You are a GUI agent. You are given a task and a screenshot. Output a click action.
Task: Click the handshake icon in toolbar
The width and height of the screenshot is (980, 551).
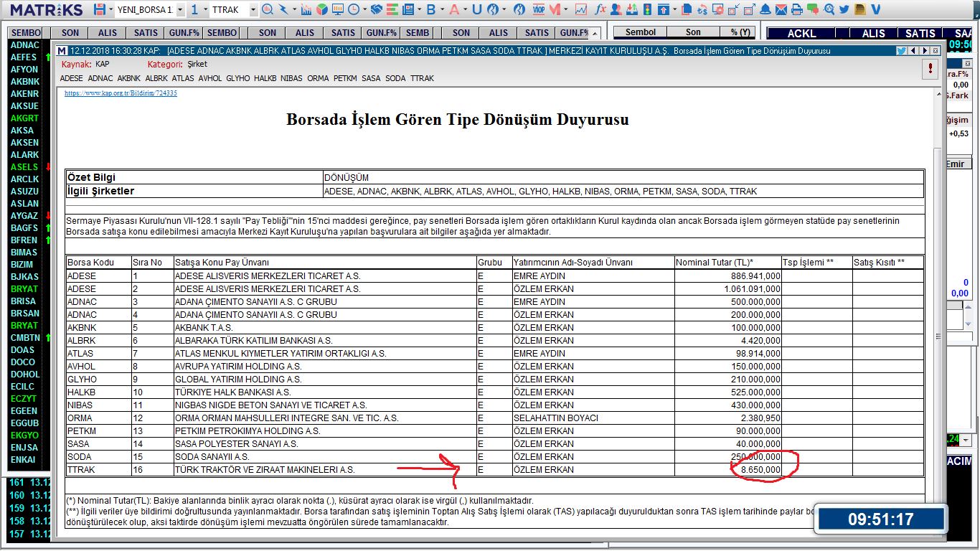coord(376,9)
